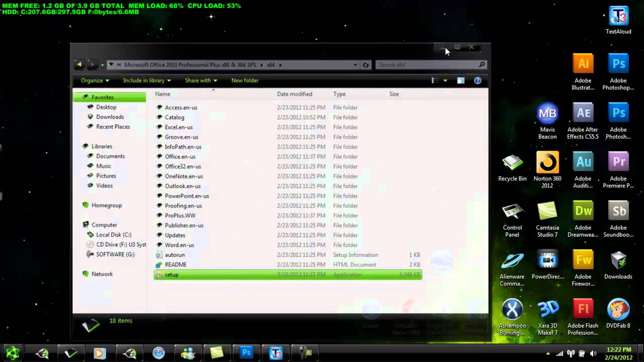Select Downloads in navigation pane
This screenshot has width=644, height=362.
[x=110, y=117]
